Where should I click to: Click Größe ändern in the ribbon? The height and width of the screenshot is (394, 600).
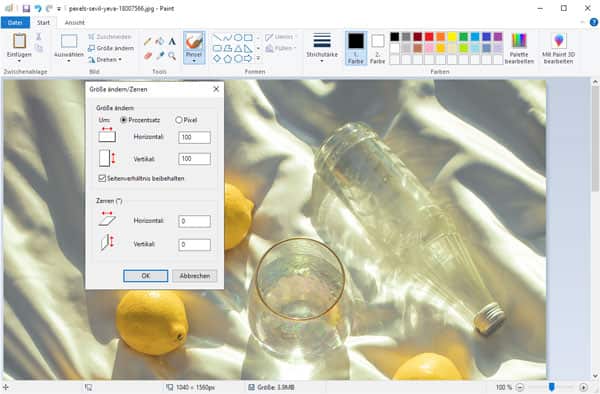111,48
